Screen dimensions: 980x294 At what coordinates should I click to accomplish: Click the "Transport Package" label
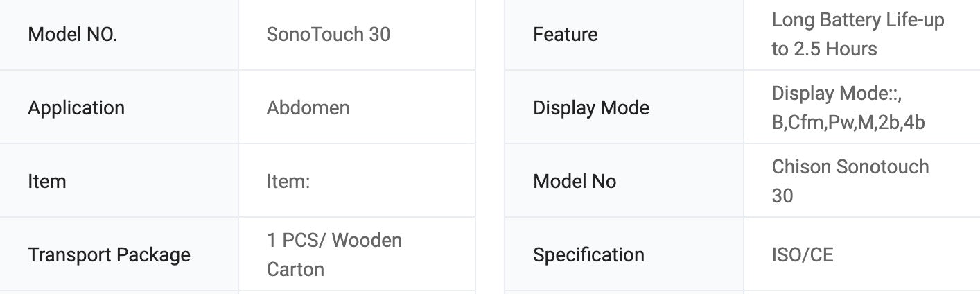tap(109, 255)
